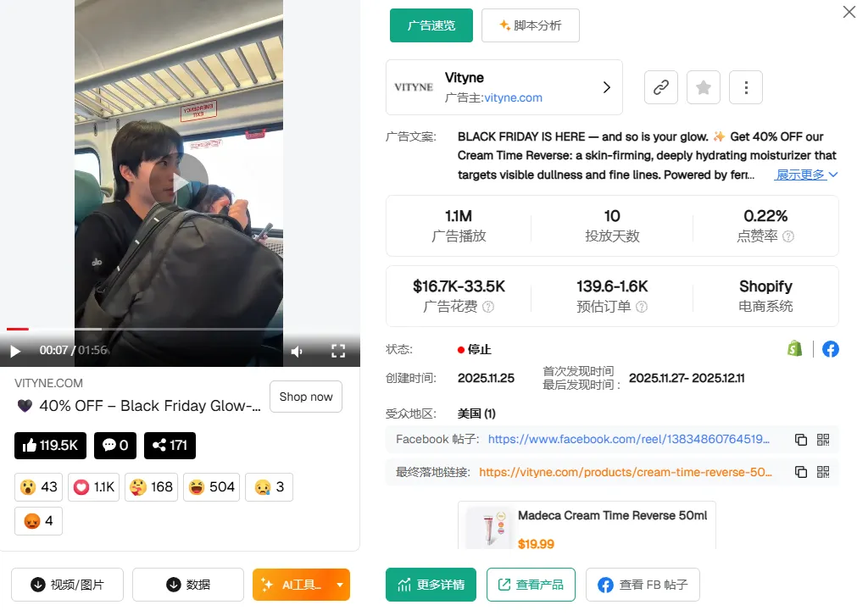Open the vityne.com advertiser link
The width and height of the screenshot is (857, 616).
coord(513,97)
